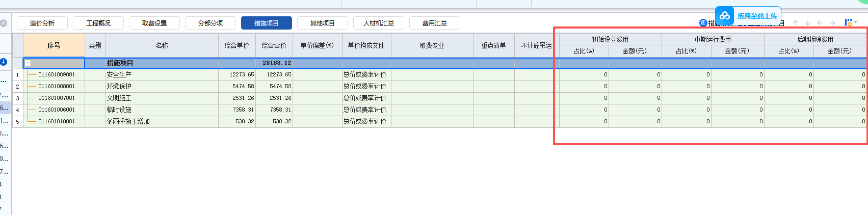Open the 造价分析 tab

[x=42, y=23]
